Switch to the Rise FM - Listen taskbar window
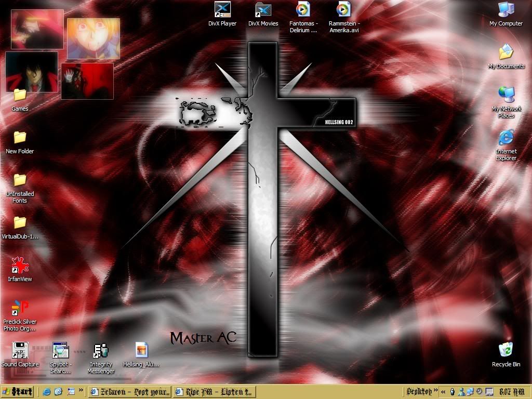 point(214,392)
